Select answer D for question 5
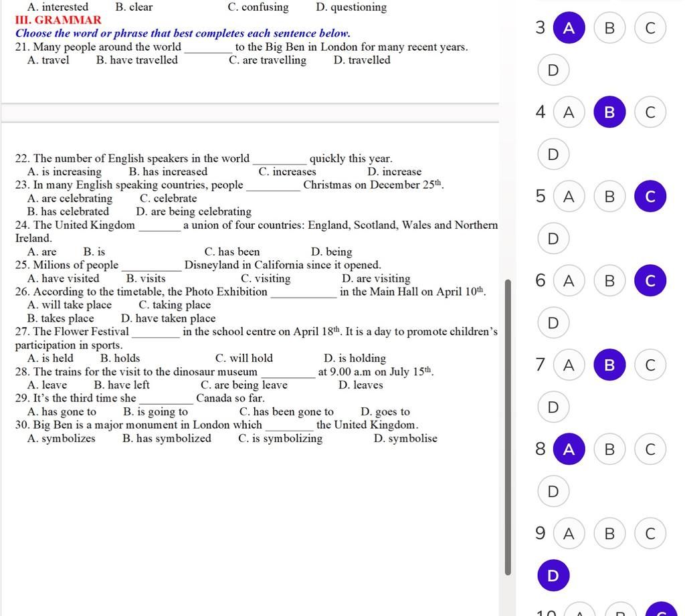 [x=553, y=239]
